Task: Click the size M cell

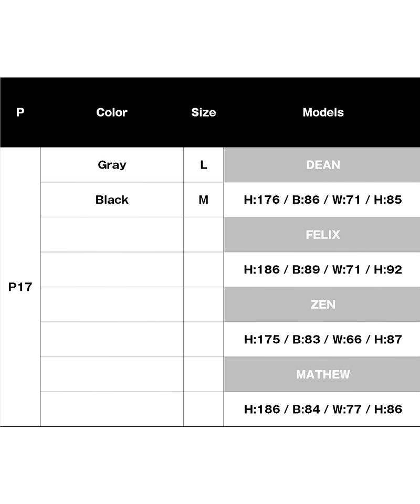Action: [x=204, y=200]
